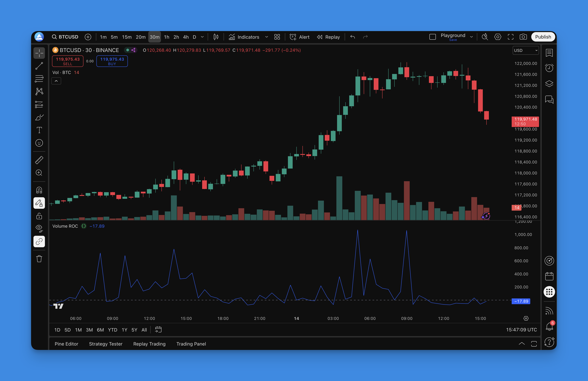This screenshot has height=381, width=588.
Task: Select the 4h timeframe
Action: (x=186, y=37)
